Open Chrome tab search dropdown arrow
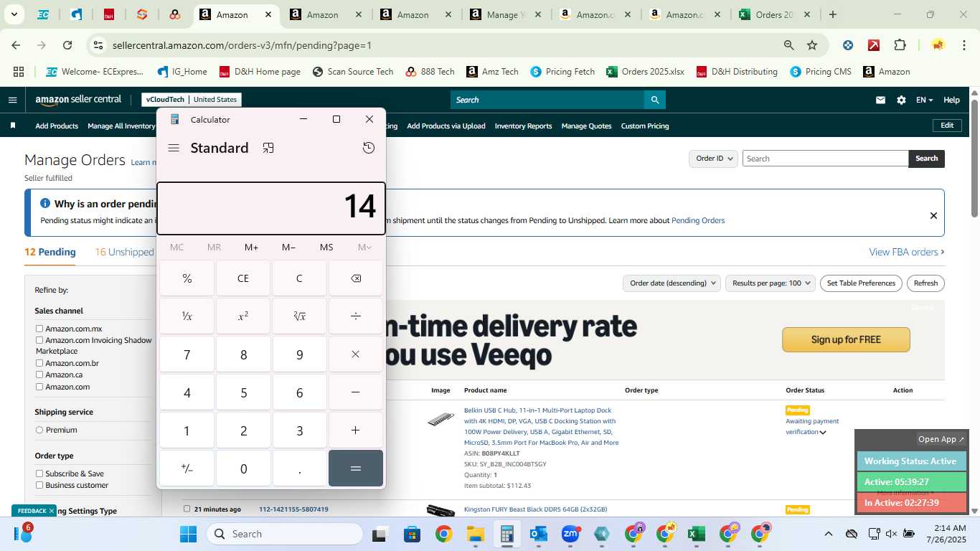The image size is (980, 551). [x=14, y=14]
